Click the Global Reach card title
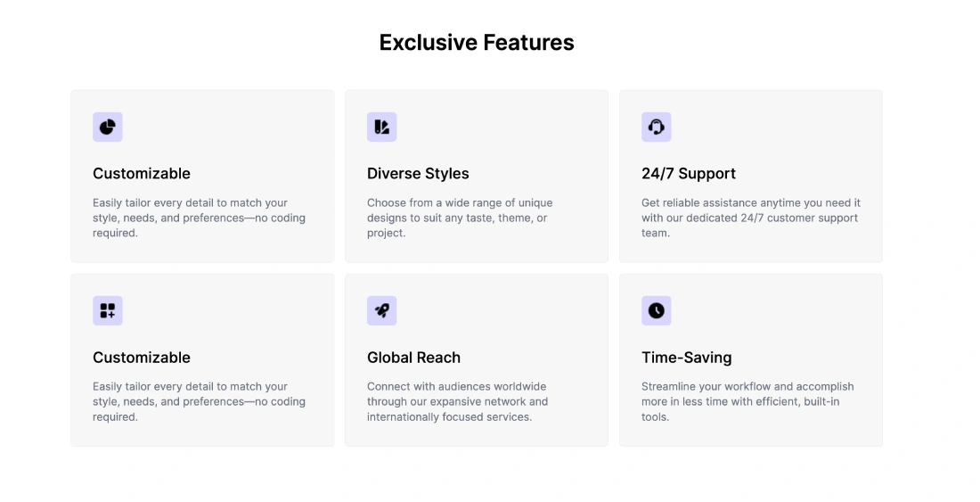Screen dimensions: 980x502 click(x=413, y=357)
